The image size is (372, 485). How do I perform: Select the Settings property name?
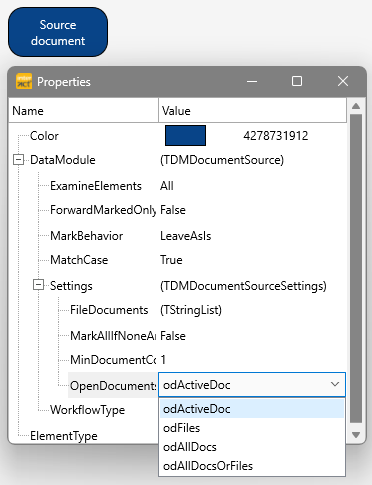71,286
